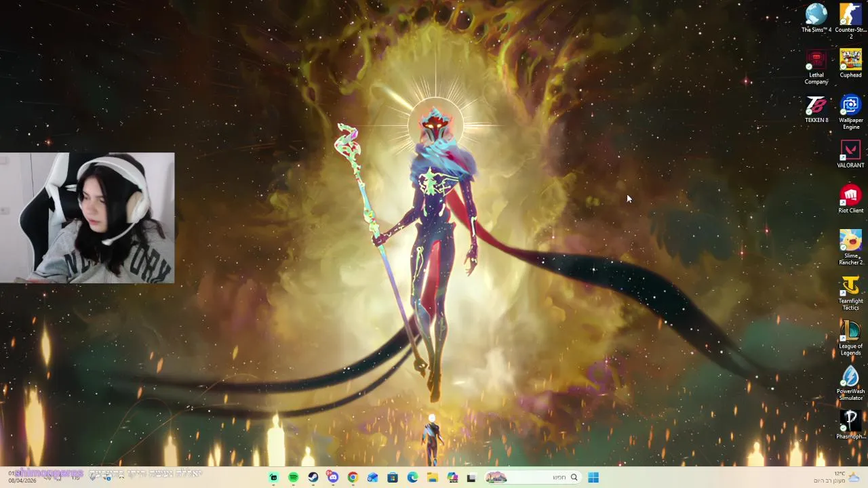Image resolution: width=868 pixels, height=488 pixels.
Task: Open Microsoft Store from the taskbar
Action: (x=392, y=478)
